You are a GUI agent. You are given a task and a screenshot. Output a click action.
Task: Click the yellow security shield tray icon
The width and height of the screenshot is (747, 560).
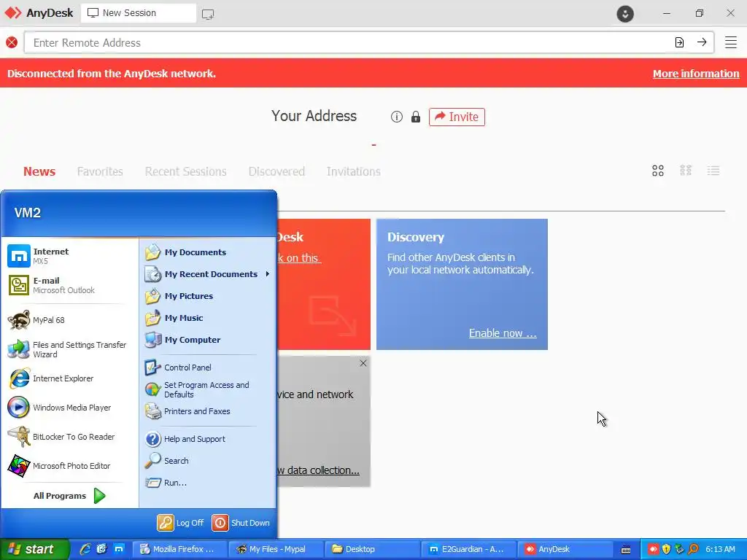click(x=667, y=550)
